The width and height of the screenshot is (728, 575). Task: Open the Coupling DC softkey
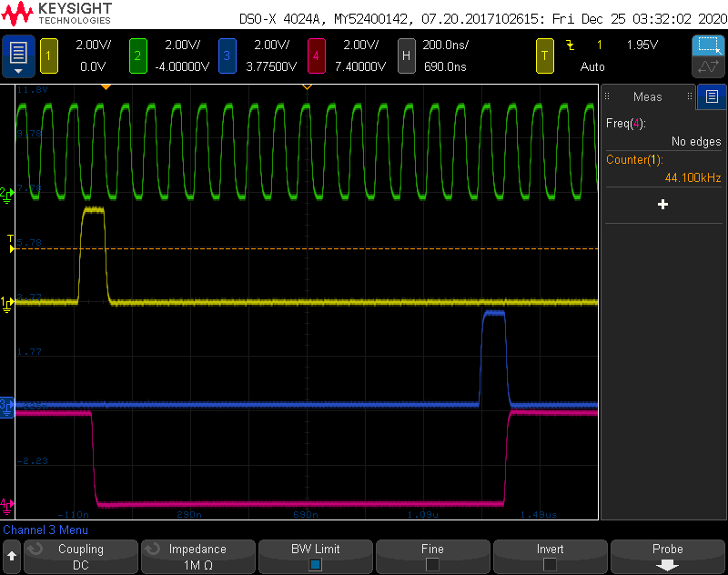tap(81, 556)
